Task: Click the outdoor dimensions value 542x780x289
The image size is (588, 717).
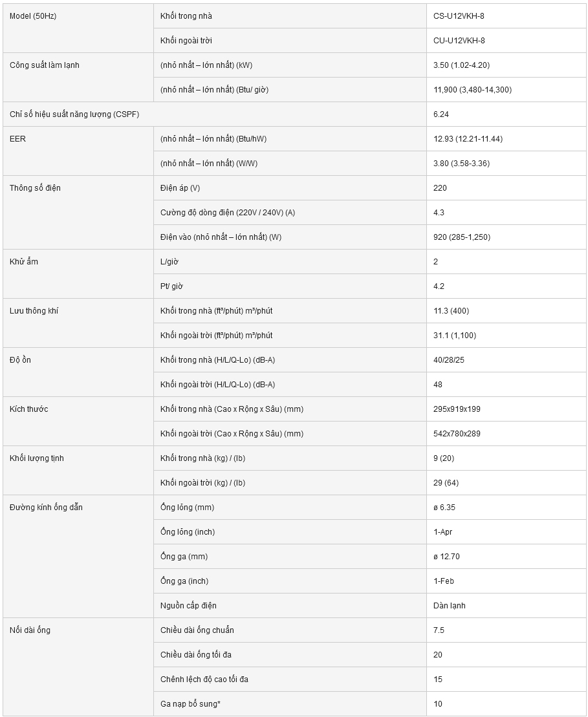Action: click(x=457, y=434)
